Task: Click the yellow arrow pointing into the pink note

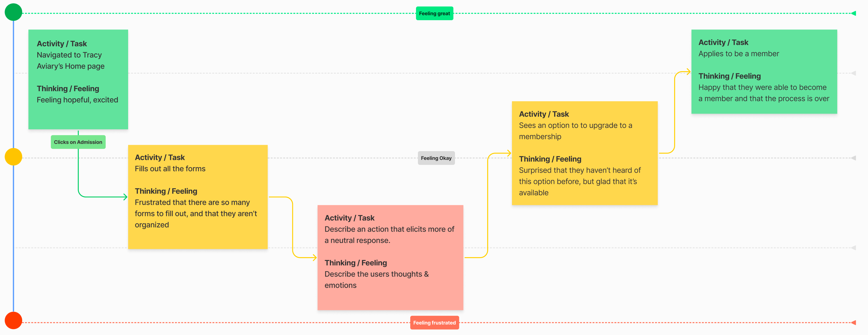Action: click(x=314, y=258)
